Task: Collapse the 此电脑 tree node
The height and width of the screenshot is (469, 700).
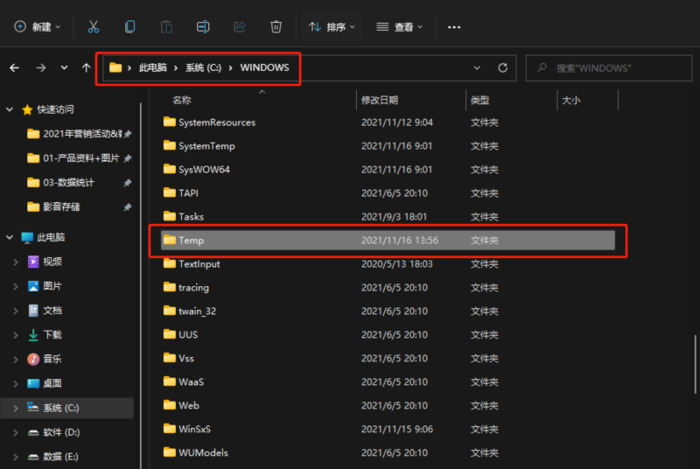Action: pos(9,237)
